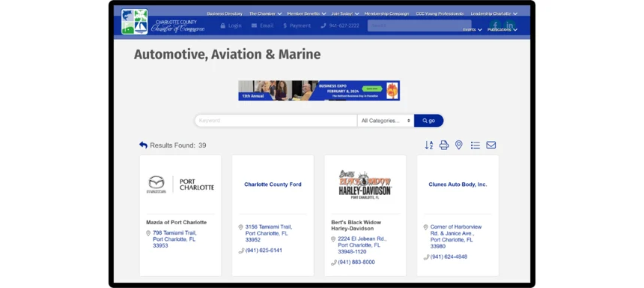Expand the Events dropdown menu
This screenshot has height=288, width=644.
[x=473, y=29]
